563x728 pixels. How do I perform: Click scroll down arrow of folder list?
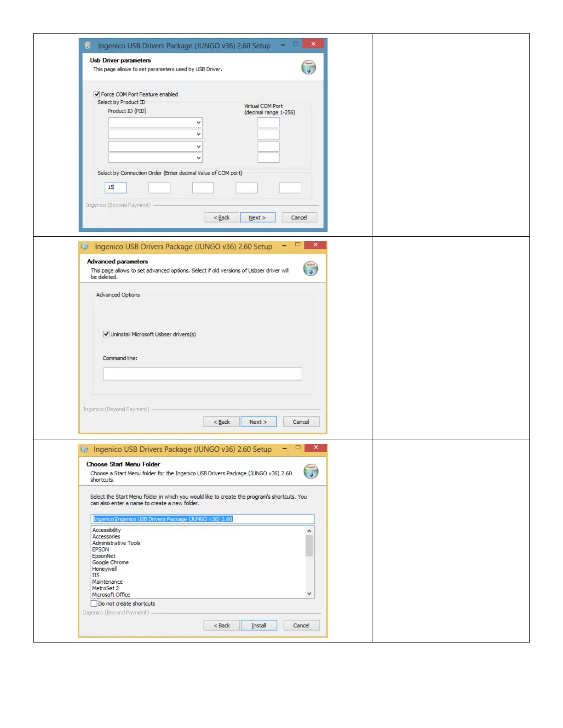click(x=309, y=594)
